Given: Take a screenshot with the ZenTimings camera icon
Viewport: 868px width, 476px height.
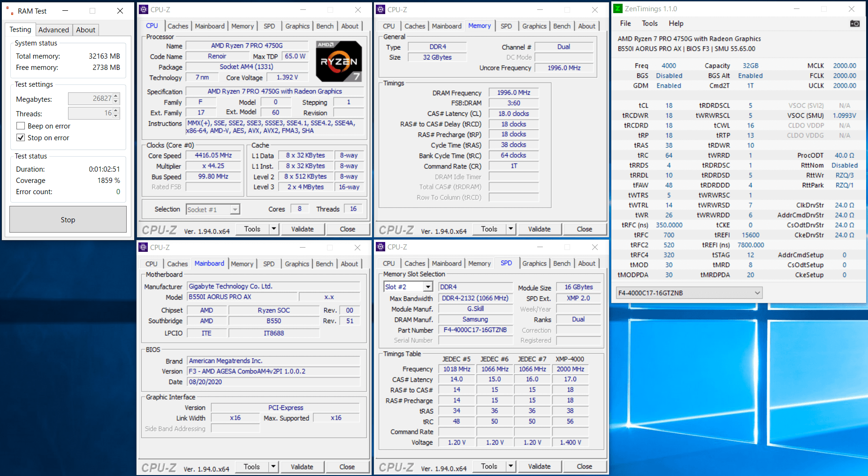Looking at the screenshot, I should tap(855, 23).
